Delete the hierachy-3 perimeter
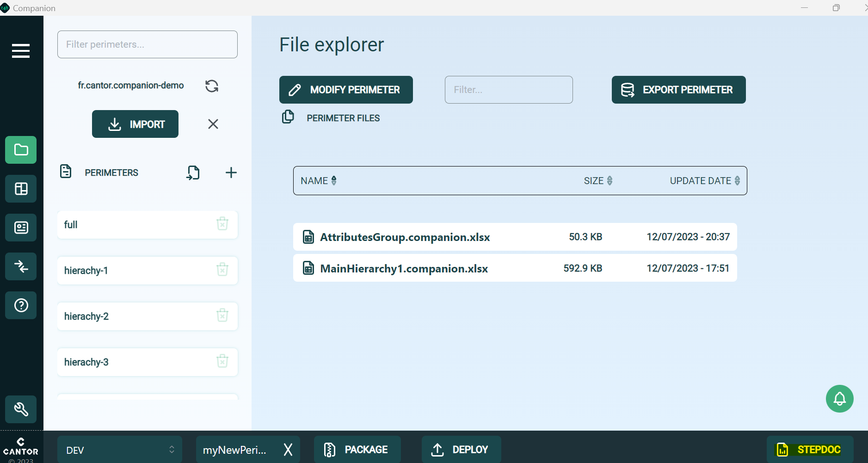The image size is (868, 463). [222, 361]
